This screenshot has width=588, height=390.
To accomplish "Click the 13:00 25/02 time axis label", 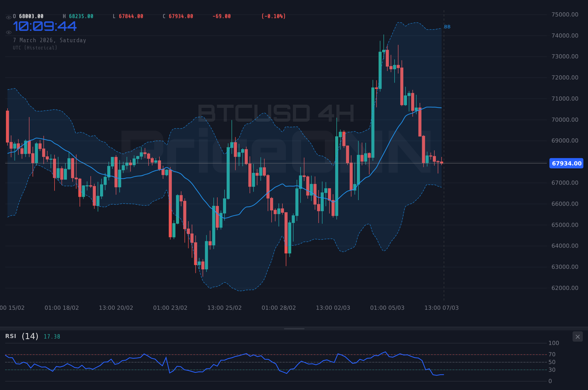I will 225,308.
